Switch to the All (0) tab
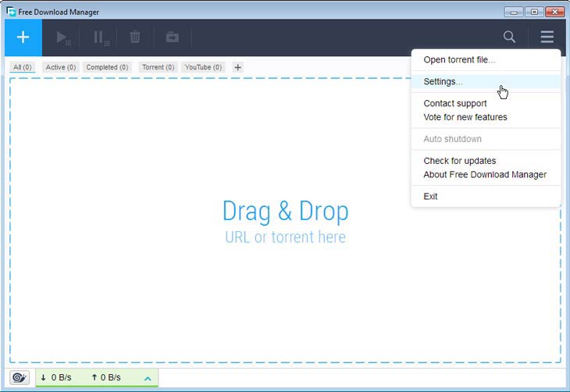 (23, 67)
